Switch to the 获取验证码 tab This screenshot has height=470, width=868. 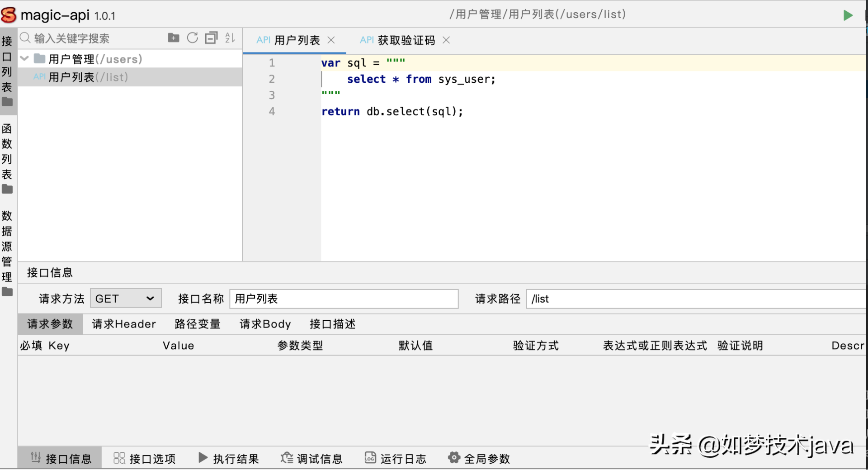click(406, 40)
